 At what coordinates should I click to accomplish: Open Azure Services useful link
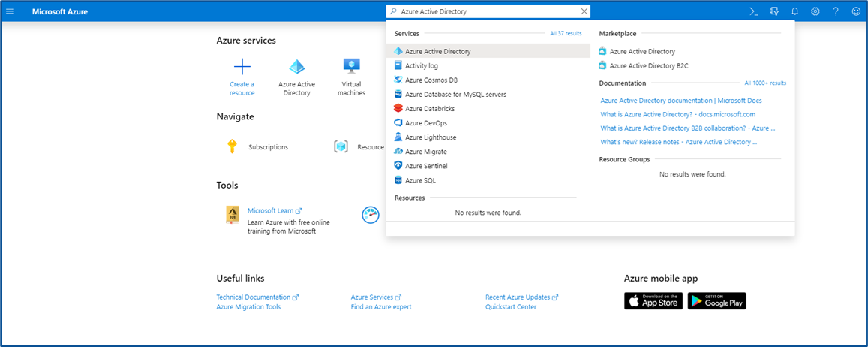[376, 297]
